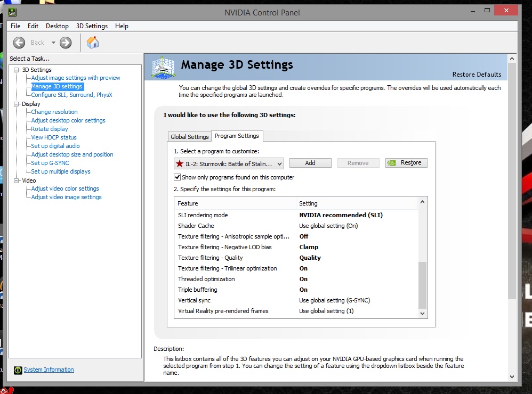
Task: Click the IL-2 Sturmovik red star icon
Action: click(x=180, y=164)
